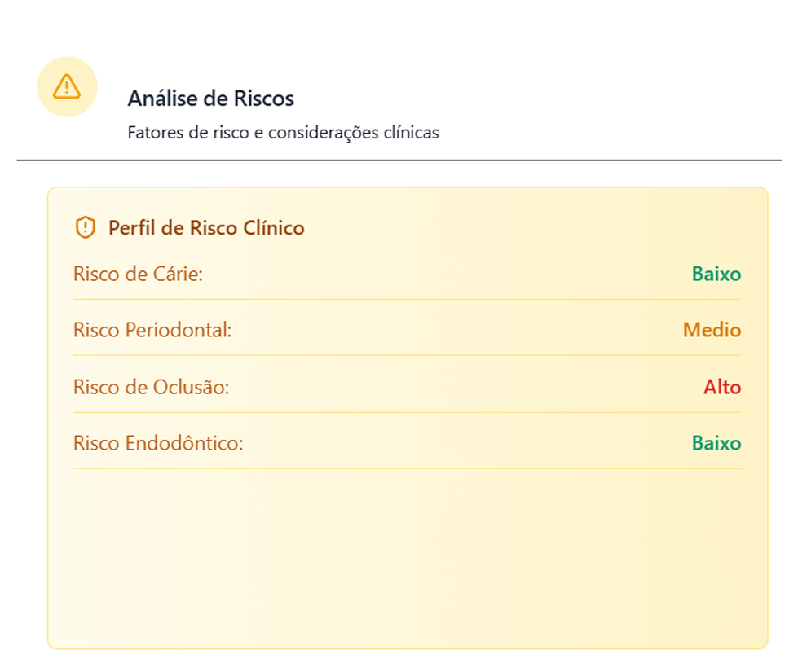Viewport: 798px width, 672px height.
Task: Select the Análise de Riscos heading
Action: tap(210, 99)
